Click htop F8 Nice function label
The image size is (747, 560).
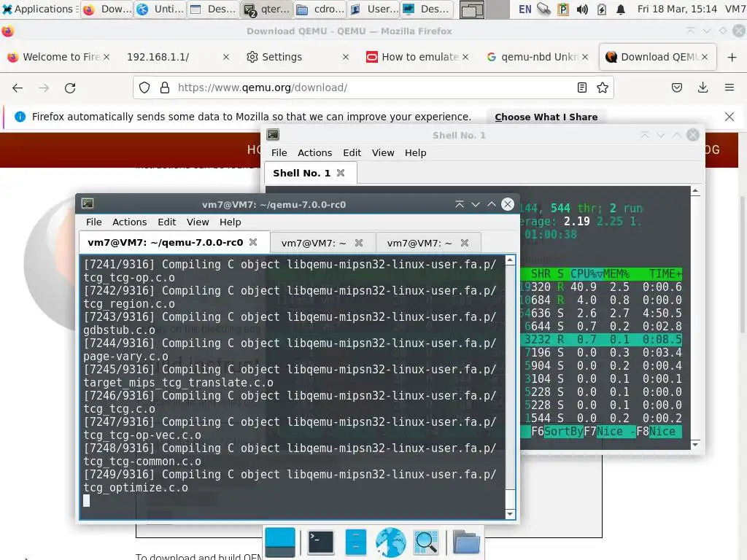pyautogui.click(x=656, y=432)
